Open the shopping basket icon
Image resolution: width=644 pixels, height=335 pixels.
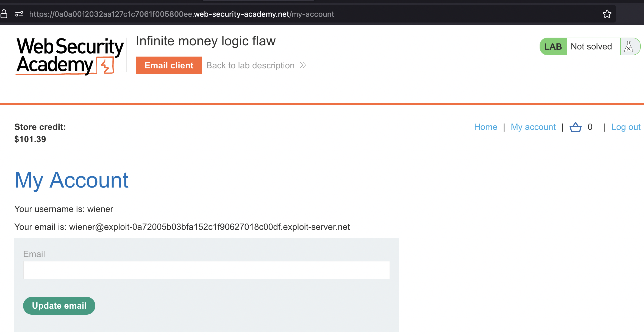click(x=575, y=127)
